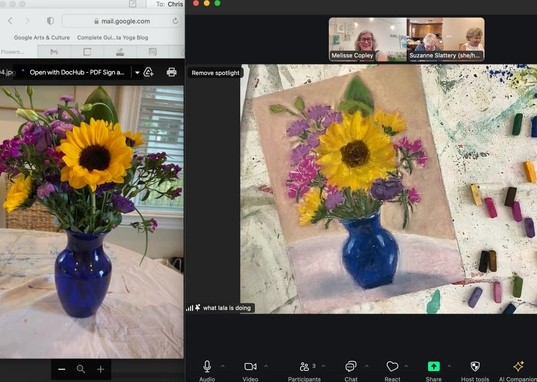Switch to the Instagram-like Safari tab
537x382 pixels.
153,52
